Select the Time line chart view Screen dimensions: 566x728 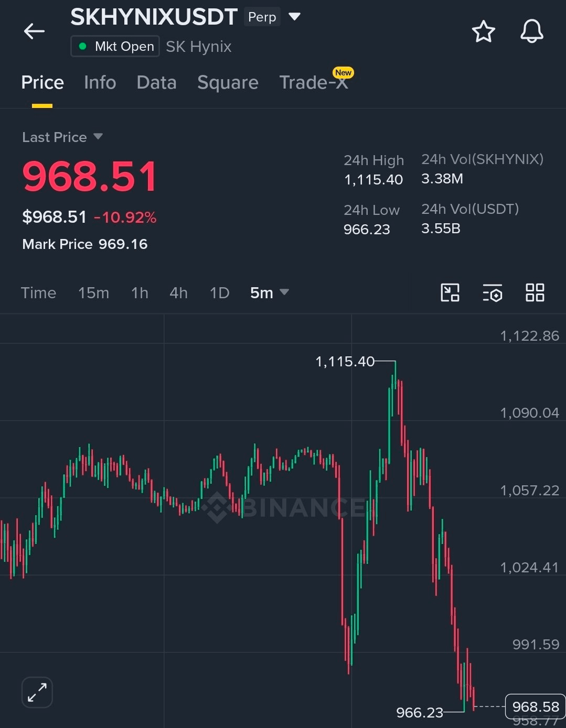pyautogui.click(x=38, y=292)
